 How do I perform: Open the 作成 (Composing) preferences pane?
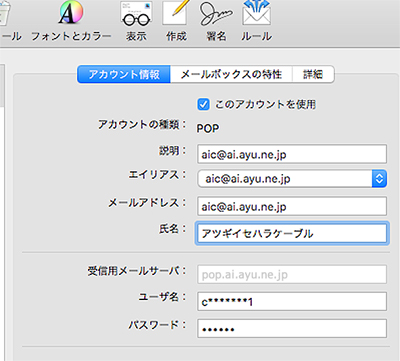coord(176,21)
